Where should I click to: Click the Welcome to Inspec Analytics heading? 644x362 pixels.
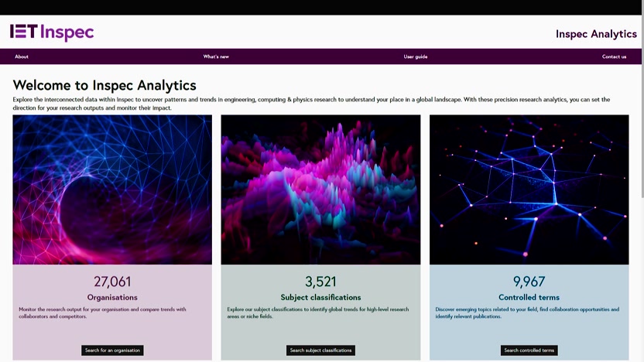pos(104,85)
